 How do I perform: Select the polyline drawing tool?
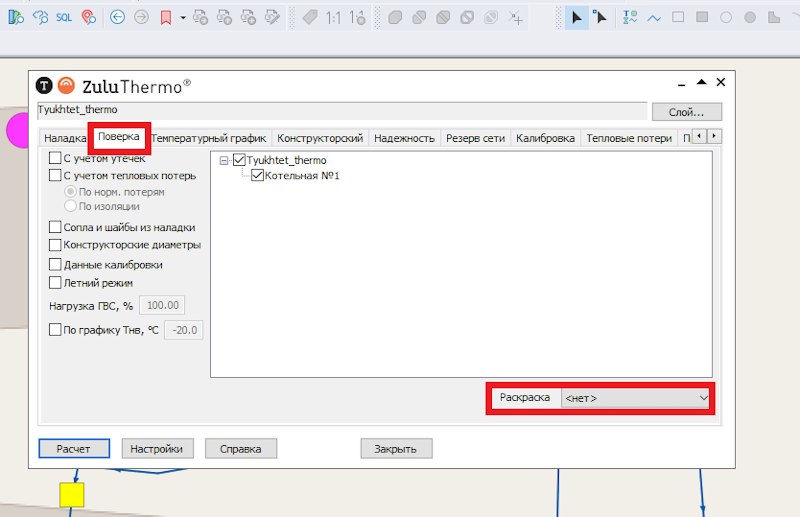click(x=654, y=17)
